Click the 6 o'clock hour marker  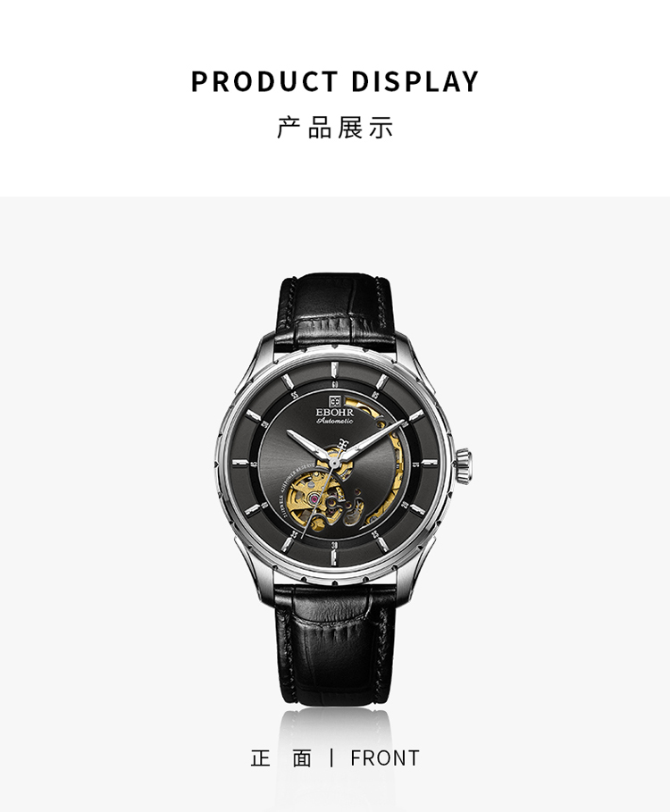coord(334,557)
